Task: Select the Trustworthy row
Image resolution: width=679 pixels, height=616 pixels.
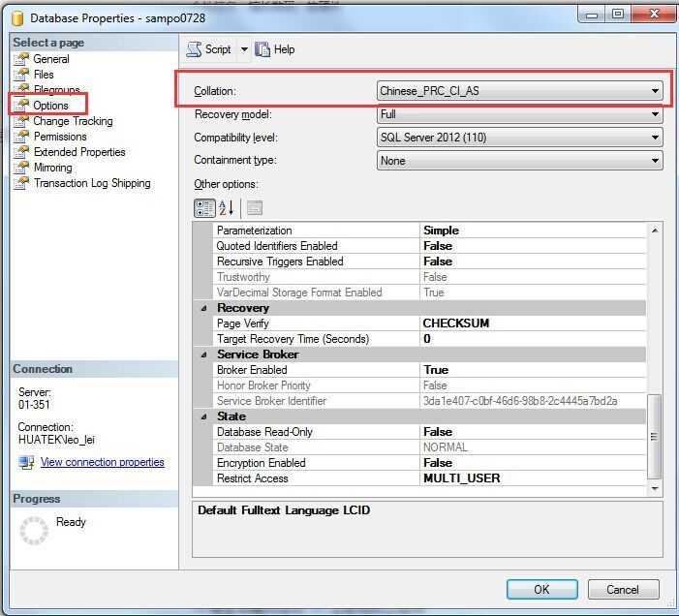Action: 429,277
